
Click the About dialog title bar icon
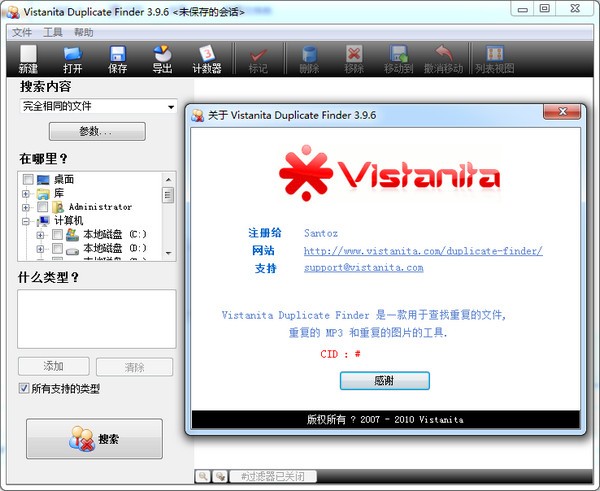tap(197, 115)
